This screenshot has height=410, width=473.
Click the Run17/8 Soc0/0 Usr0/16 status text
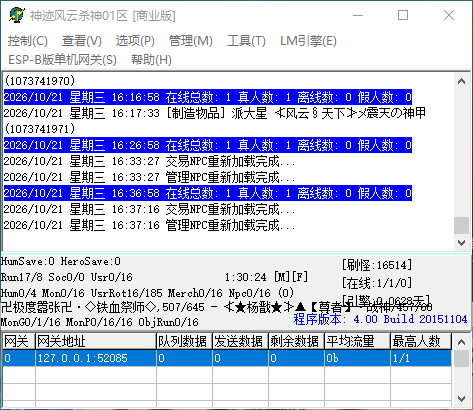[67, 277]
